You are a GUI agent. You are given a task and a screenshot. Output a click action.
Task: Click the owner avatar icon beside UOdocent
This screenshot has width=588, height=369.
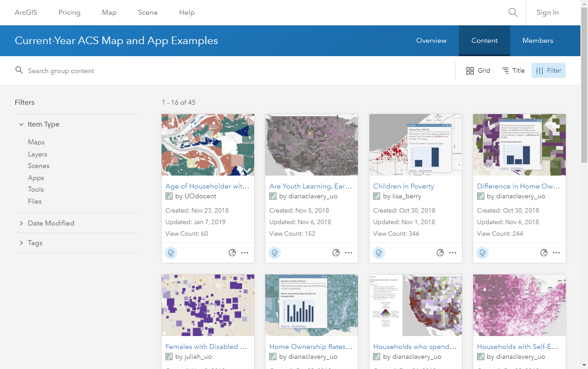(x=169, y=196)
